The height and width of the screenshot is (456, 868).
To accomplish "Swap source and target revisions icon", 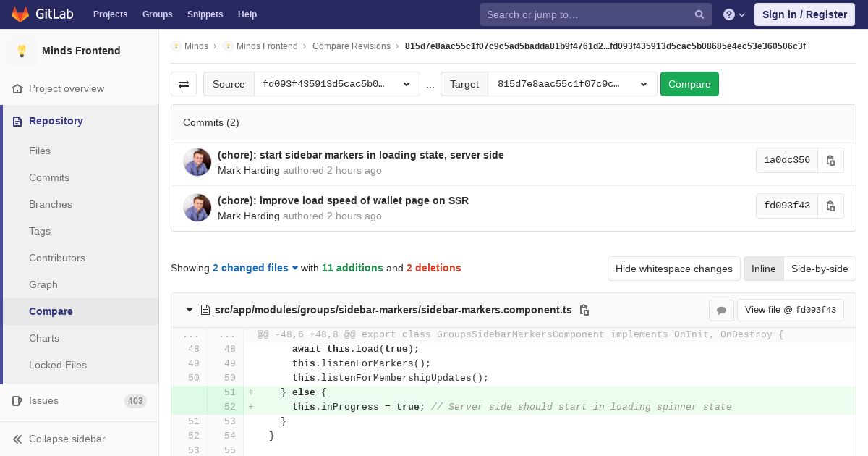I will tap(184, 84).
